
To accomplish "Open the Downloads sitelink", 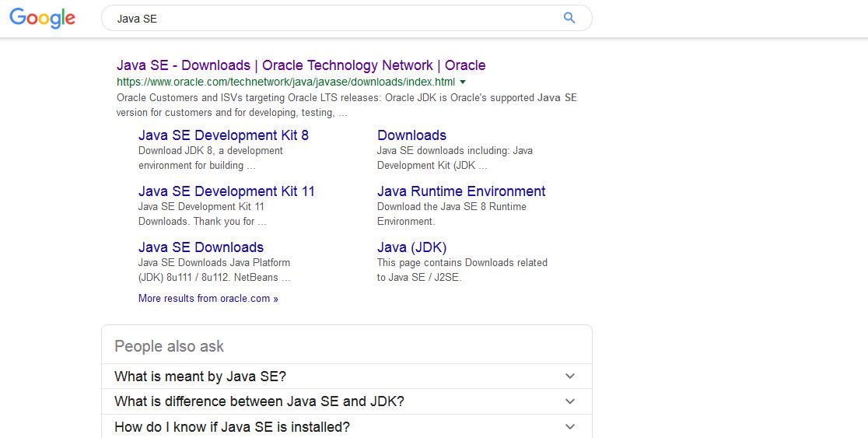I will (411, 135).
